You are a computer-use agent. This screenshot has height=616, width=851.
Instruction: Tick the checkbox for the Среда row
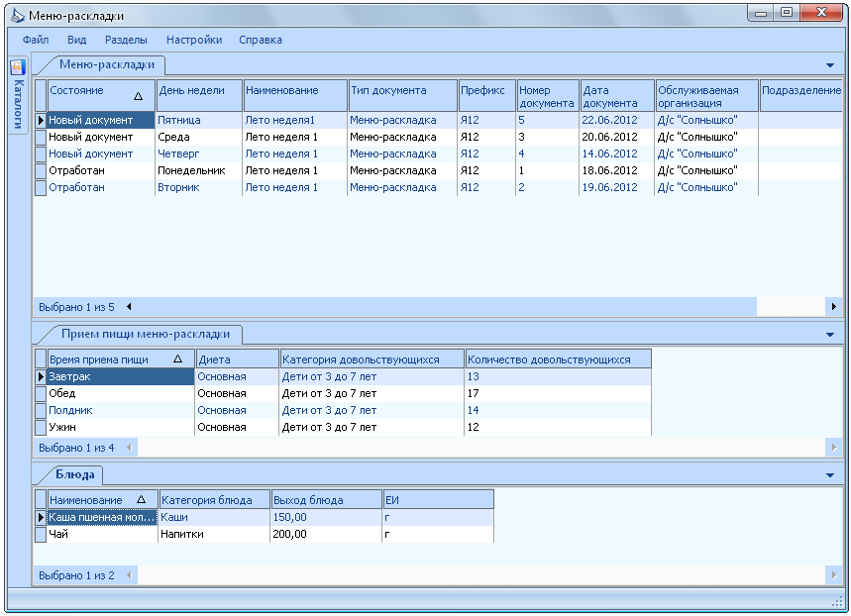[x=41, y=138]
